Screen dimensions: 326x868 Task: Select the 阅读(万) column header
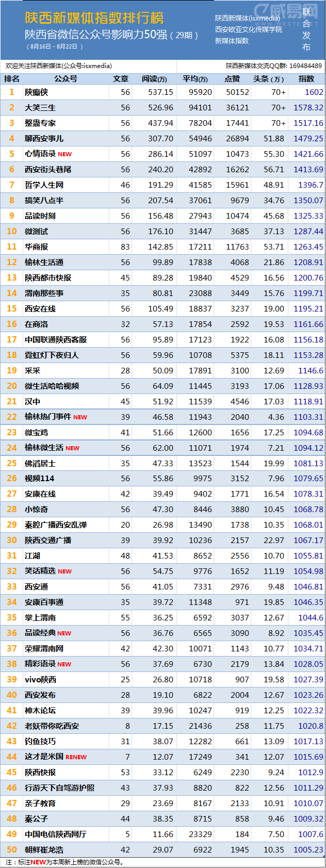coord(154,79)
